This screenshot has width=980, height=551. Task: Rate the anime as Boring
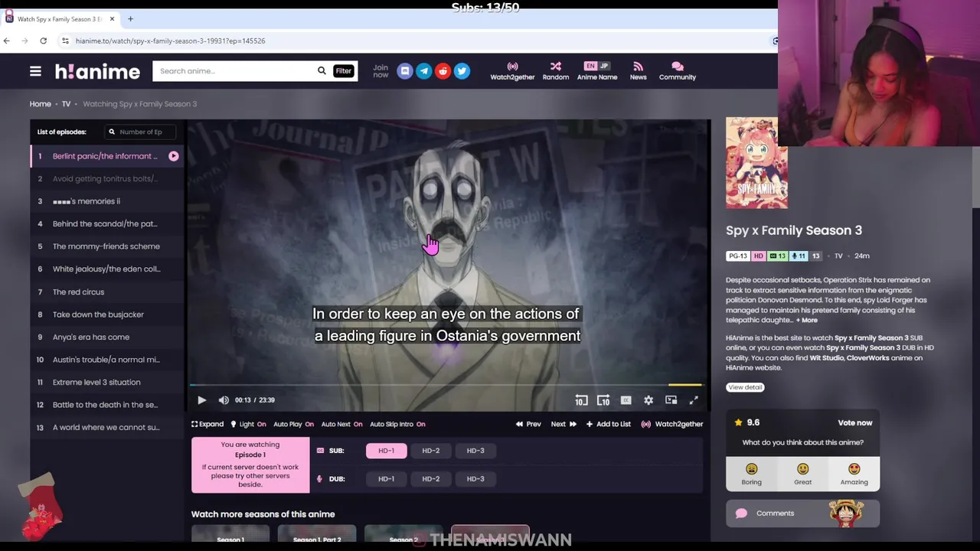[751, 474]
